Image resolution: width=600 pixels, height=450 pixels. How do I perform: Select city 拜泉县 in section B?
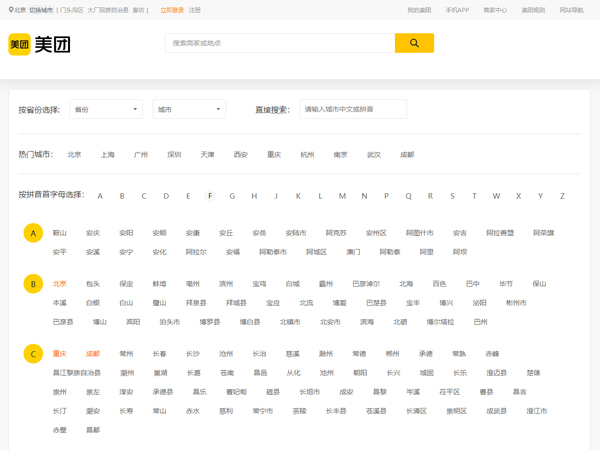tap(196, 303)
